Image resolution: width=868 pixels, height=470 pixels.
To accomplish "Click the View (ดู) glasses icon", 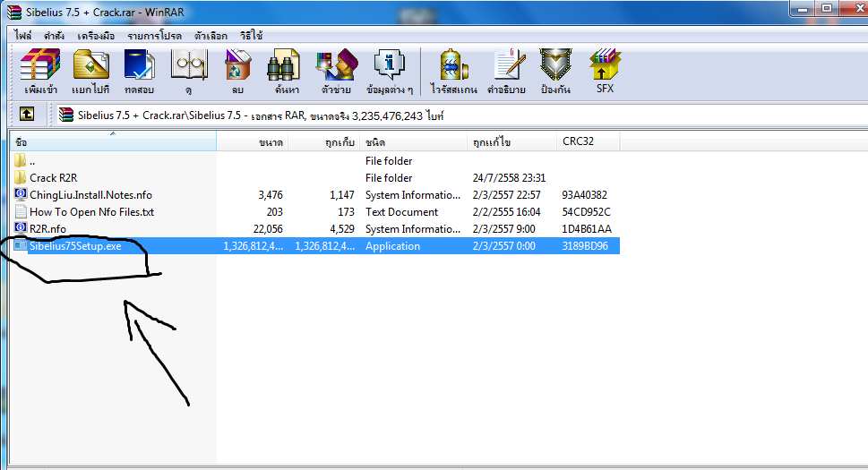I will 189,64.
